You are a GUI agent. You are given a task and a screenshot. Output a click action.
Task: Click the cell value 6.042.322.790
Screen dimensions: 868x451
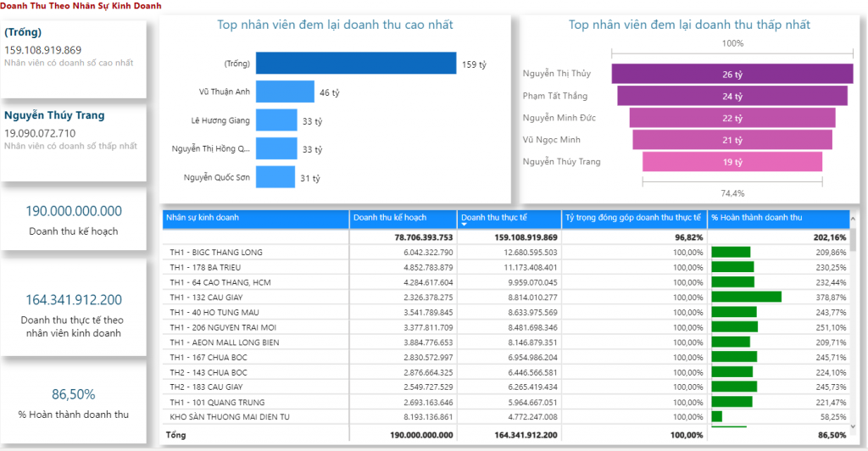pyautogui.click(x=428, y=253)
